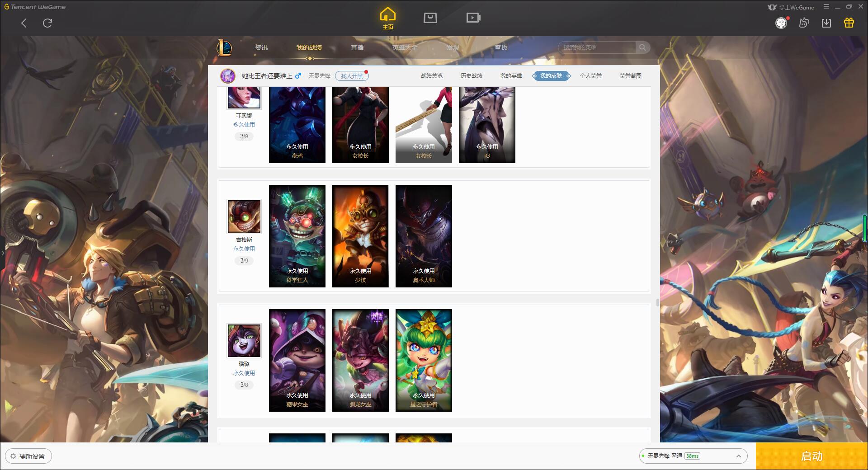The image size is (868, 470).
Task: Switch to the 我的英雄 sub-tab
Action: (511, 76)
